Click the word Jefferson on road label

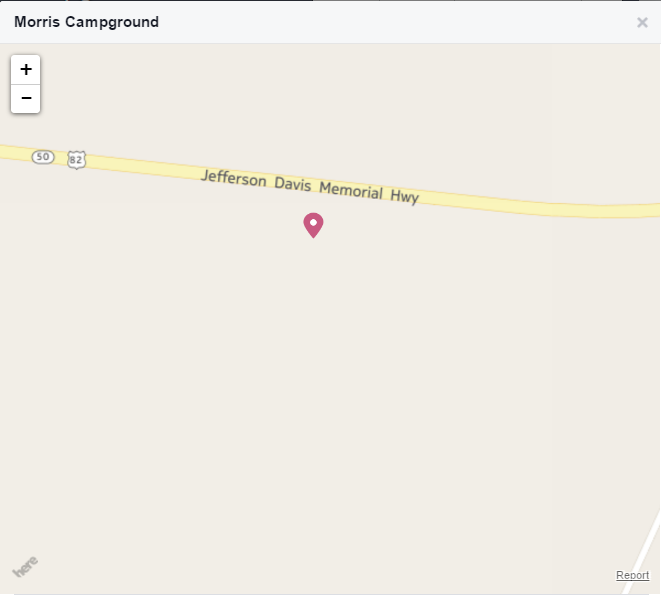click(234, 178)
